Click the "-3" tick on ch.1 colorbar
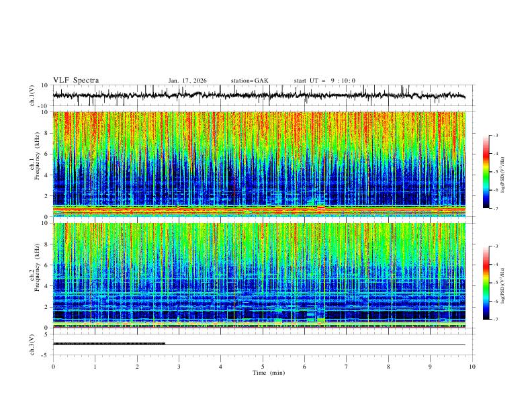Image resolution: width=532 pixels, height=411 pixels. tap(495, 135)
